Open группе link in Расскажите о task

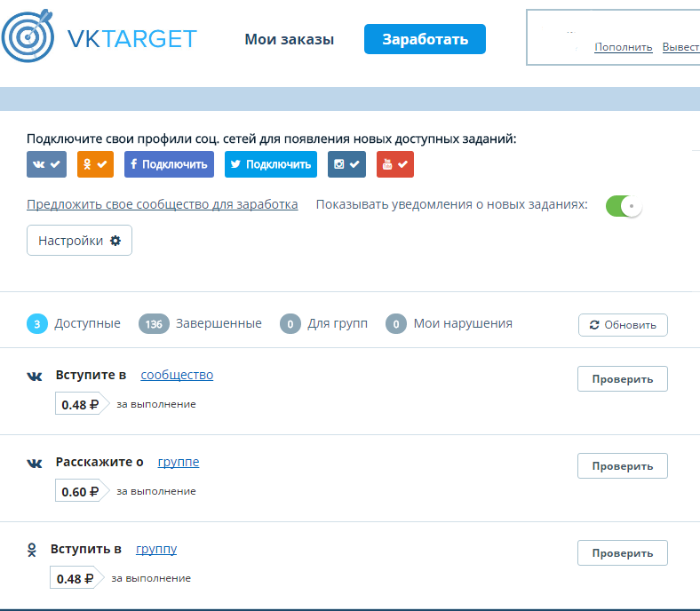point(179,463)
